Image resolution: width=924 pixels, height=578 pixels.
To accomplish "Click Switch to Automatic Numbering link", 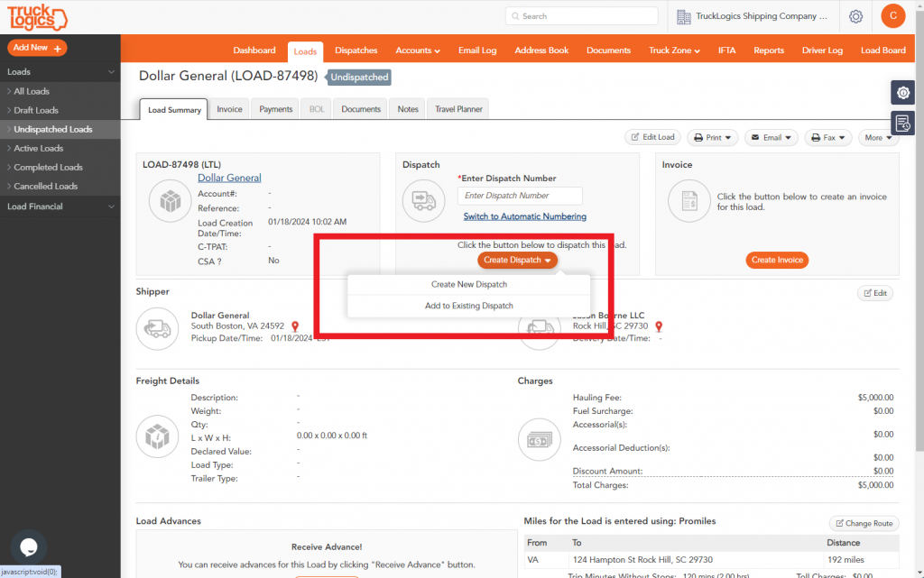I will pyautogui.click(x=524, y=216).
